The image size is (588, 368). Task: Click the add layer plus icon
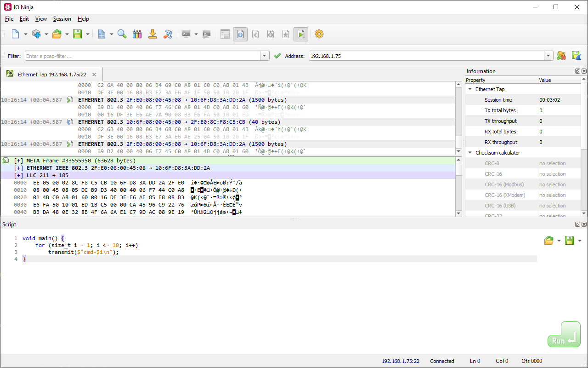pyautogui.click(x=36, y=34)
